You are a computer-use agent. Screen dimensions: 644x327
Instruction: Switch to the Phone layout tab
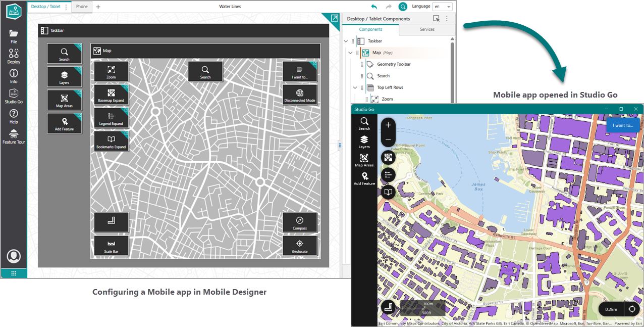(82, 7)
